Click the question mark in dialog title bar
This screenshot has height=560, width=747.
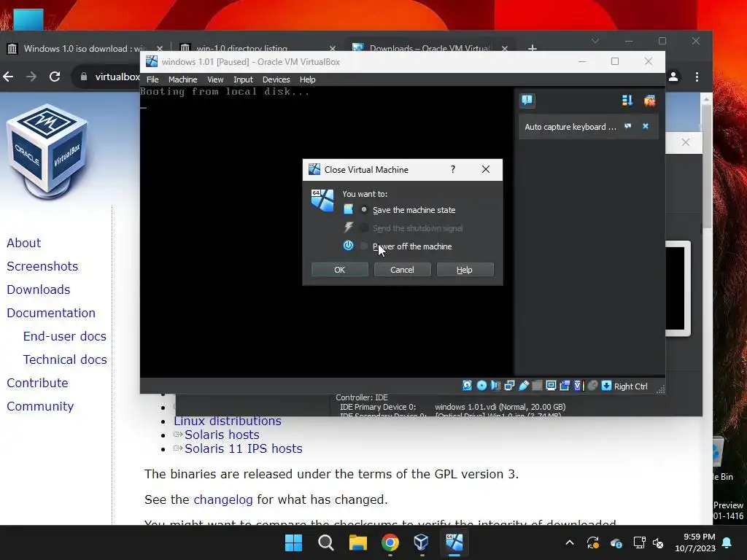(x=453, y=169)
